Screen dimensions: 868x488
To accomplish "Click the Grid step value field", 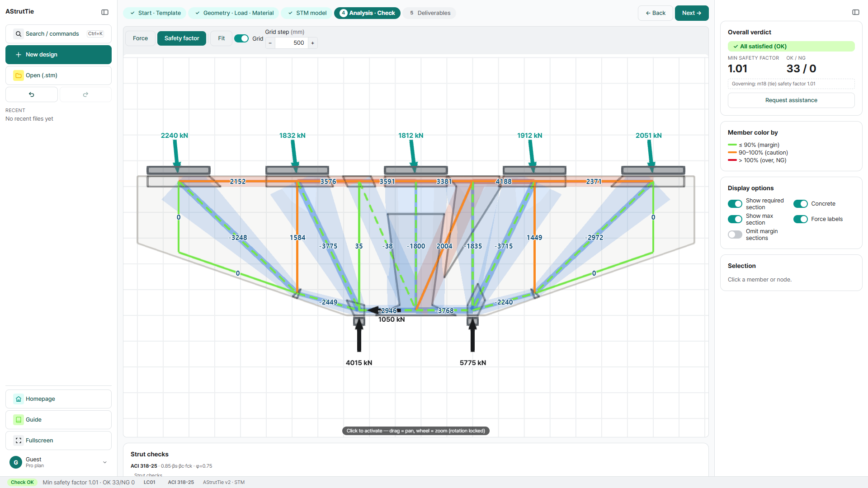I will click(292, 43).
